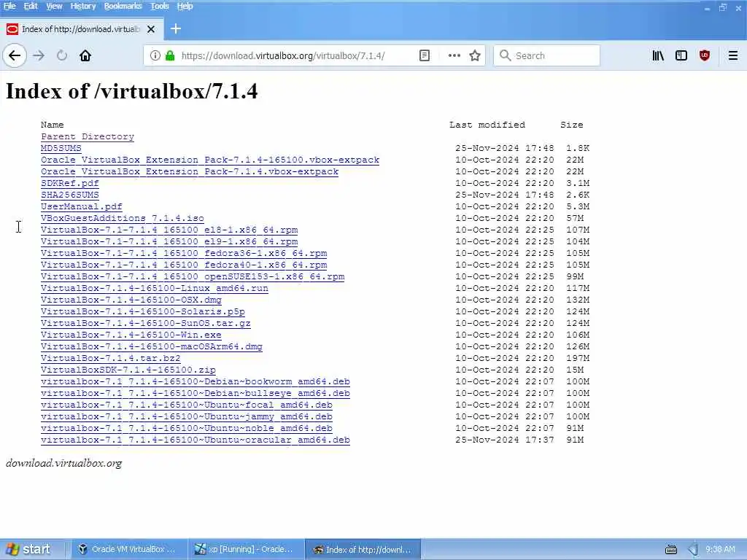
Task: Download VirtualBoxSDK-7.1.4-165100.zip
Action: point(128,370)
